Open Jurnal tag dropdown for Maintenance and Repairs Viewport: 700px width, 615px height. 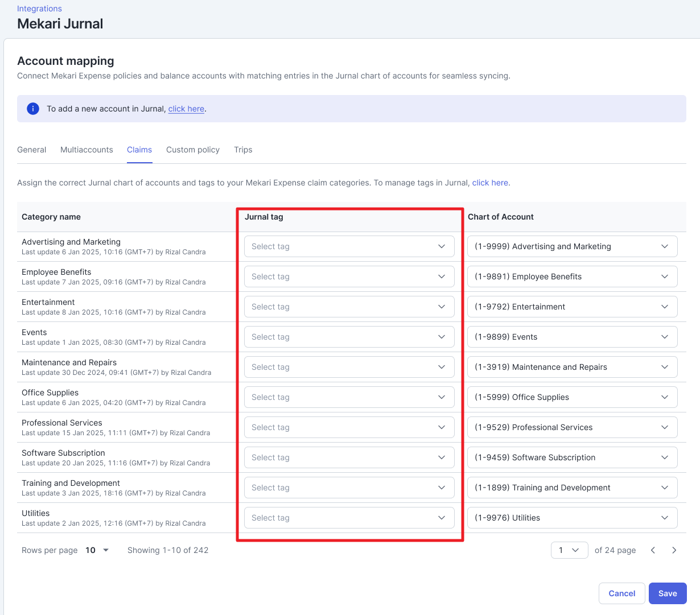(x=349, y=367)
